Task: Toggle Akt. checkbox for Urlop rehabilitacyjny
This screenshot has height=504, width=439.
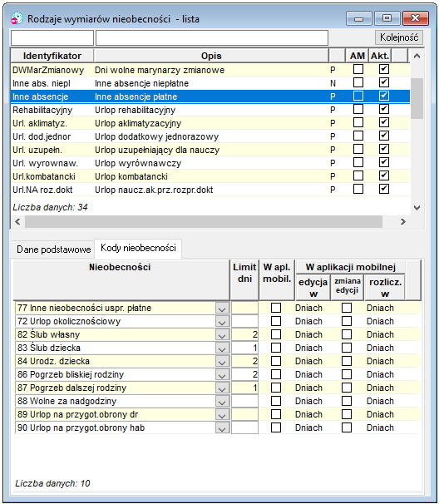Action: click(384, 109)
